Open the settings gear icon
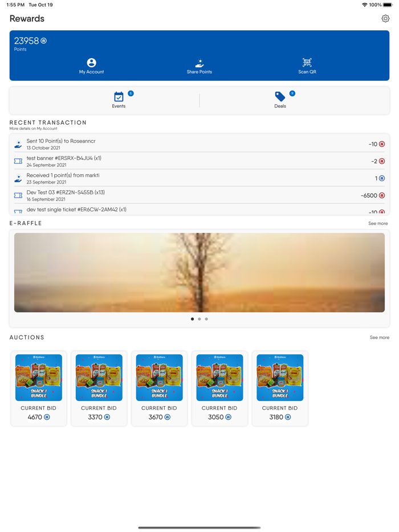The height and width of the screenshot is (532, 399). 385,18
